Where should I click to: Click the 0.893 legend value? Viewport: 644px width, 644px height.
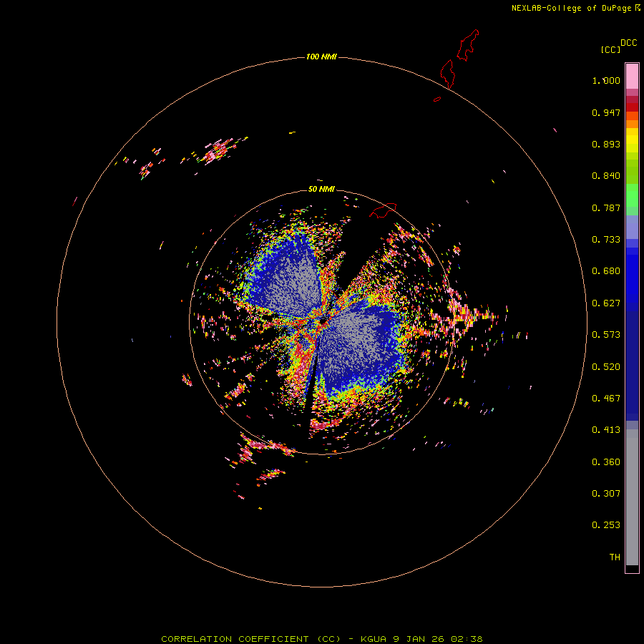pyautogui.click(x=606, y=144)
